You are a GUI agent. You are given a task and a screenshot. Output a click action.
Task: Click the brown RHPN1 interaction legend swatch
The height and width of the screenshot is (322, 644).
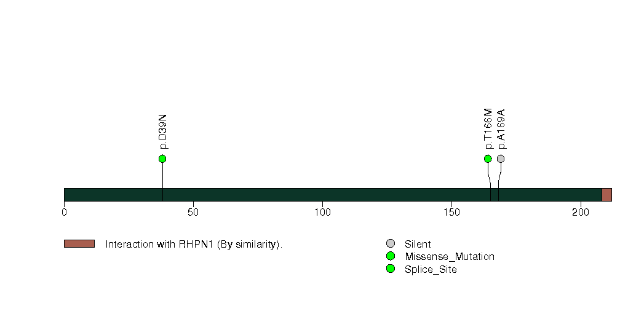pyautogui.click(x=79, y=244)
